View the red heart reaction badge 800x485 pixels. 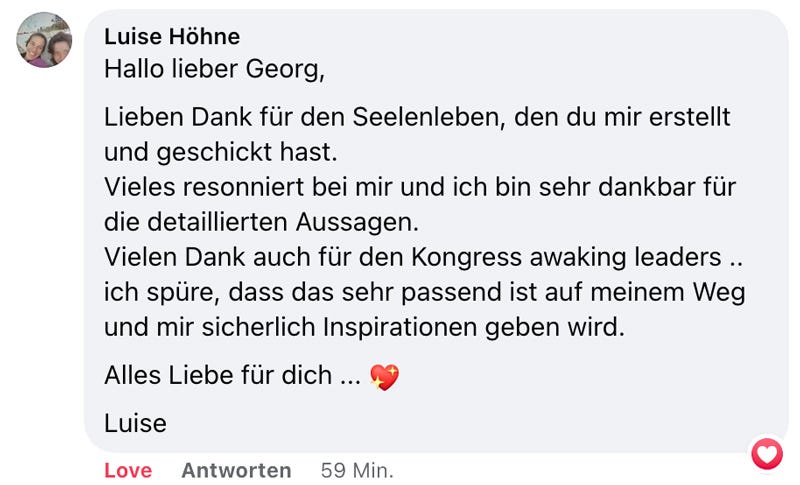click(767, 455)
